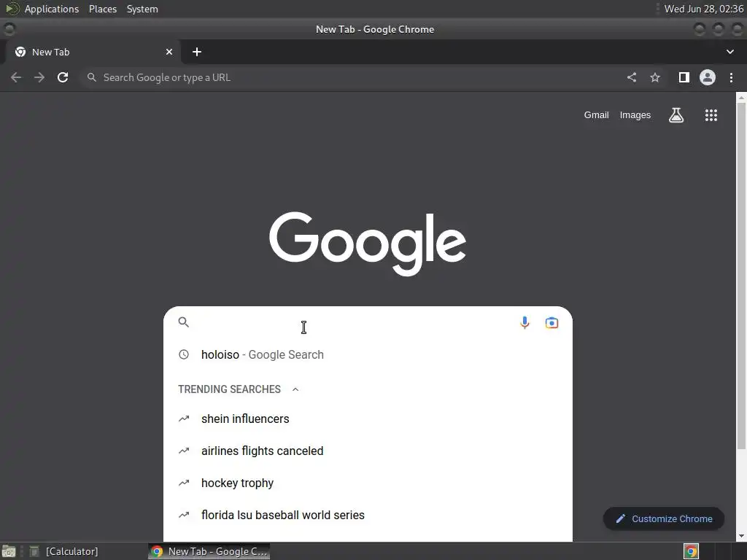Click the TRENDING SEARCHES heading text
The width and height of the screenshot is (747, 560).
click(x=229, y=389)
